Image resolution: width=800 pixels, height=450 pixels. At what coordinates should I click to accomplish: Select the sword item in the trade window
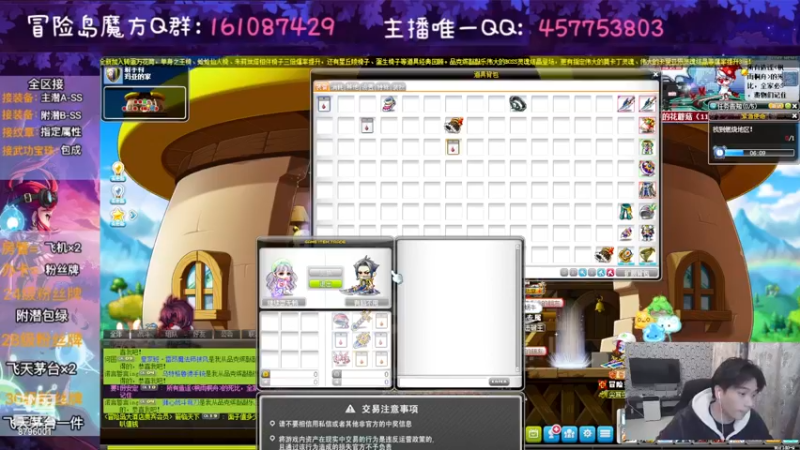click(x=361, y=321)
